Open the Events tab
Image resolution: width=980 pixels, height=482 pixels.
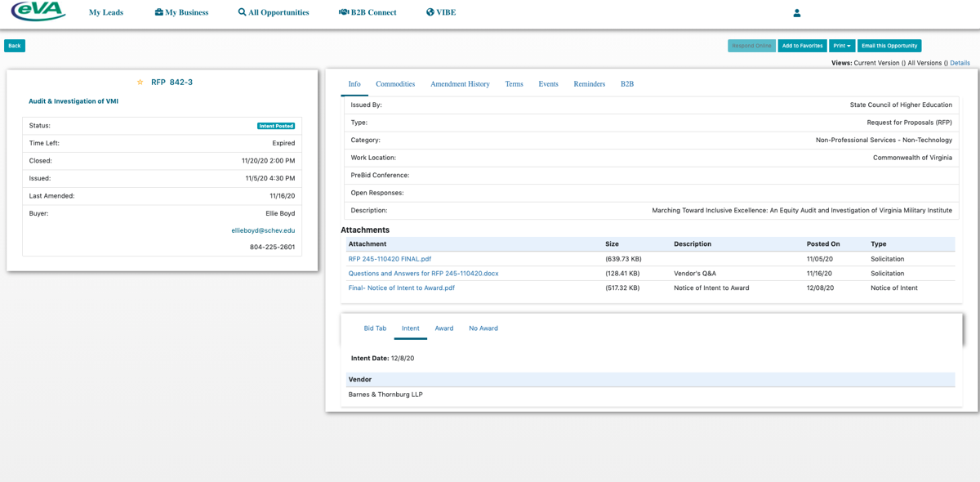(x=548, y=84)
